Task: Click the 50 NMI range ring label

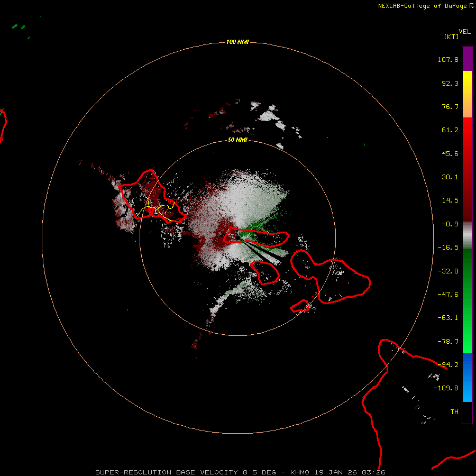Action: point(237,140)
